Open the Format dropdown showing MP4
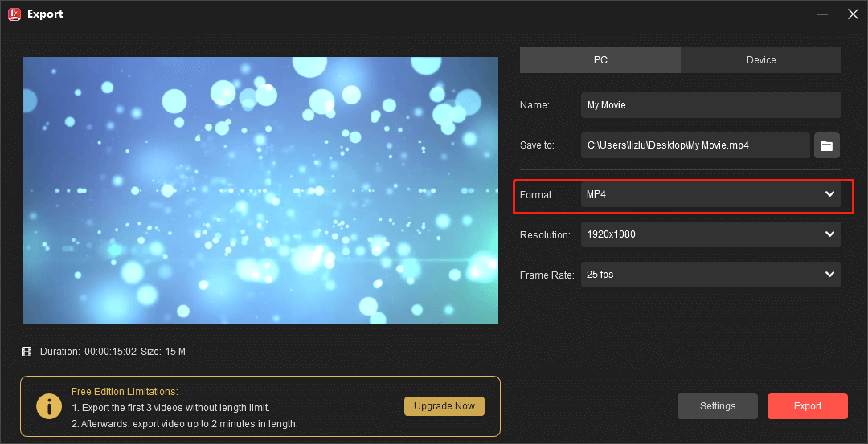Image resolution: width=868 pixels, height=444 pixels. point(710,194)
